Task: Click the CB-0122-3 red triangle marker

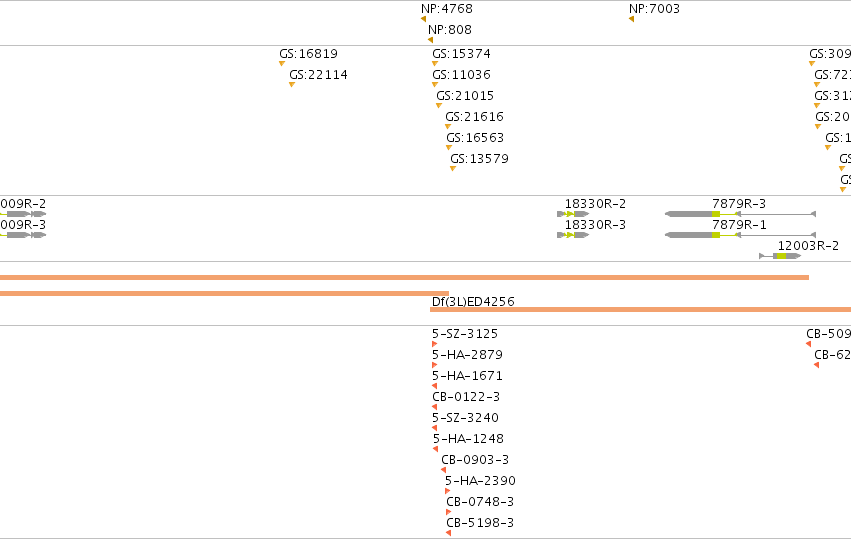Action: [435, 407]
